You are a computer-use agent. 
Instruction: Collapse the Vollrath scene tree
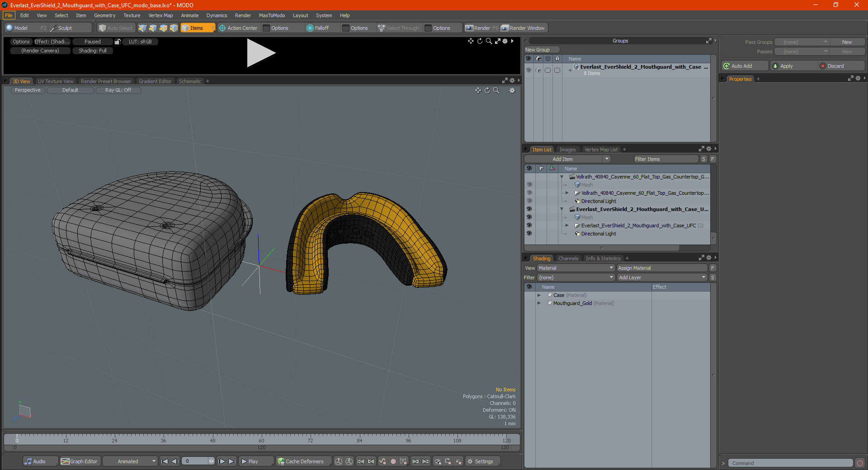pos(562,177)
